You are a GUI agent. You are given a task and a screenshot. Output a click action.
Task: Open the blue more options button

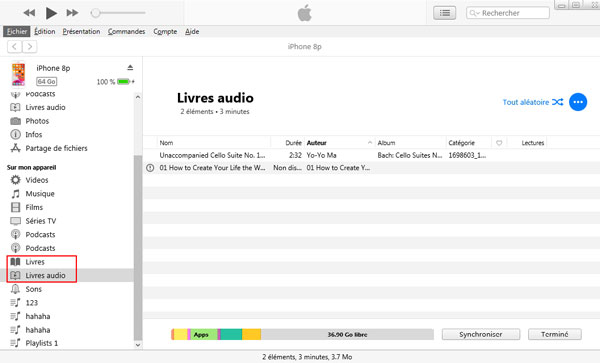578,102
